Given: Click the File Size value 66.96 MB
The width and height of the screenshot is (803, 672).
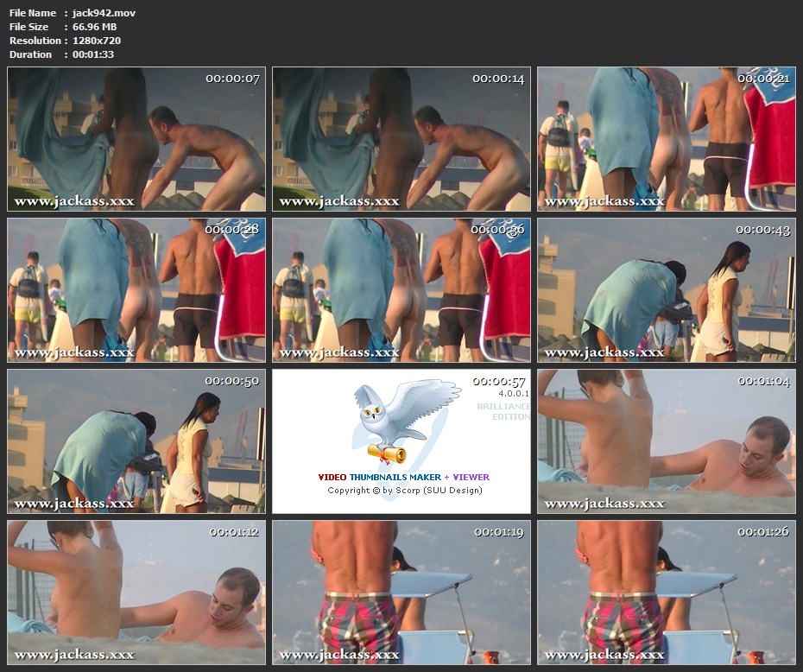Looking at the screenshot, I should [93, 27].
